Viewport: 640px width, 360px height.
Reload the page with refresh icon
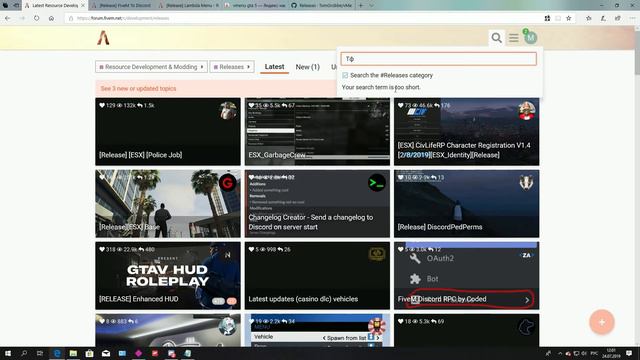click(37, 18)
